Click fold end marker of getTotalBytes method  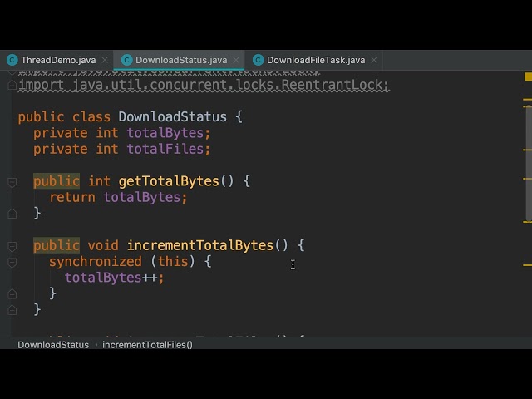click(x=12, y=214)
